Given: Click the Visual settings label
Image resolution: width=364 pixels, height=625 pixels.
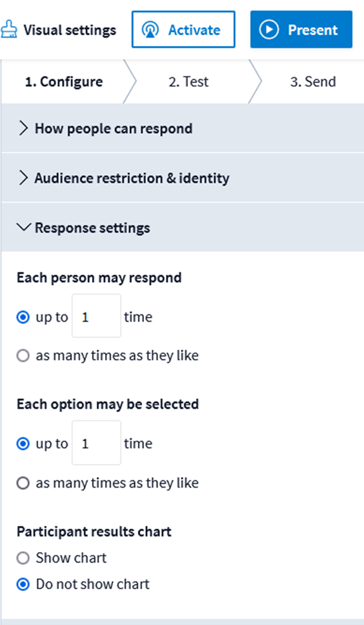Looking at the screenshot, I should point(70,30).
